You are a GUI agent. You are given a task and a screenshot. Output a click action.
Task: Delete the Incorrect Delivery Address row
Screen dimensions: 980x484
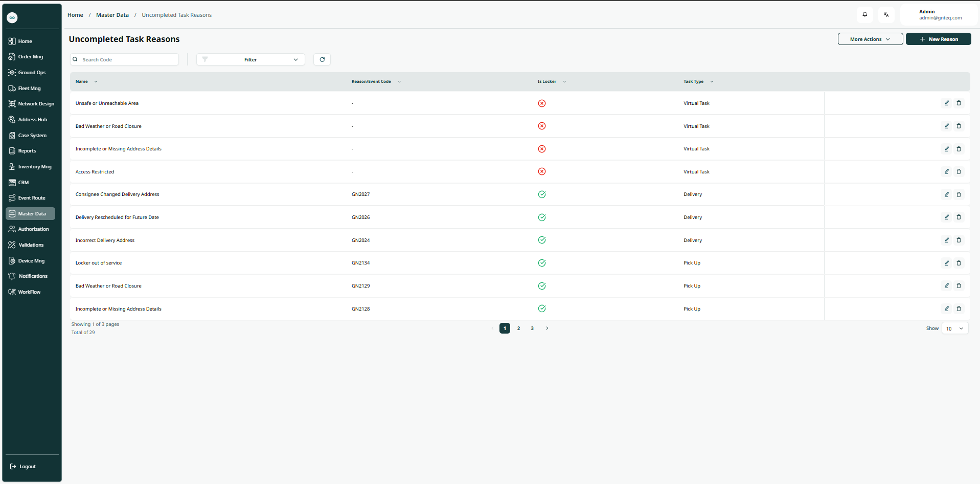[x=959, y=240]
